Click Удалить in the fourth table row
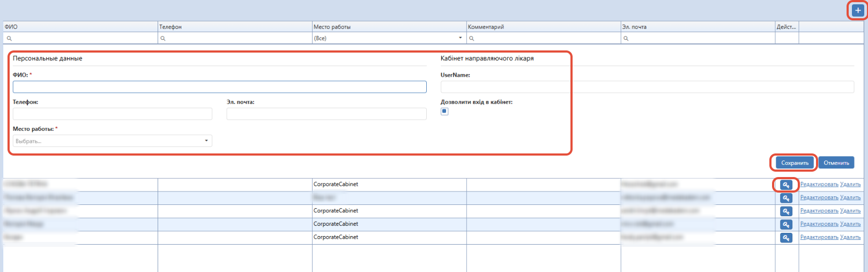Screen dimensions: 868x272 (850, 224)
